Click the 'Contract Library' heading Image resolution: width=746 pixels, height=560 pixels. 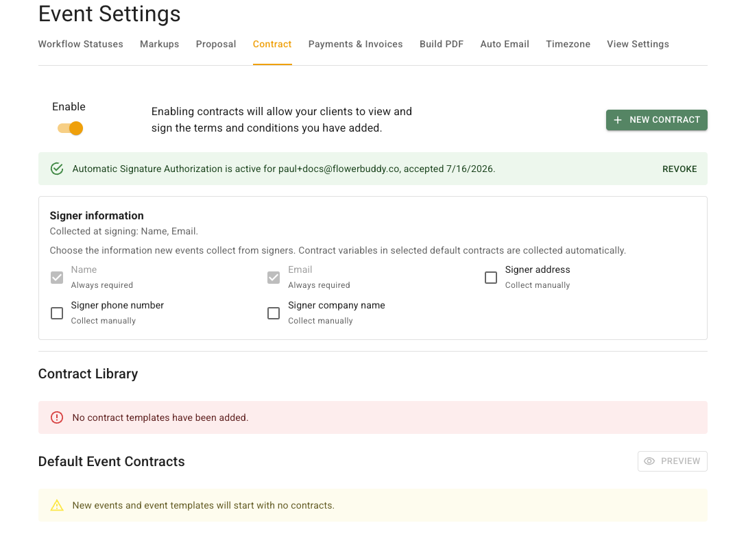coord(88,374)
